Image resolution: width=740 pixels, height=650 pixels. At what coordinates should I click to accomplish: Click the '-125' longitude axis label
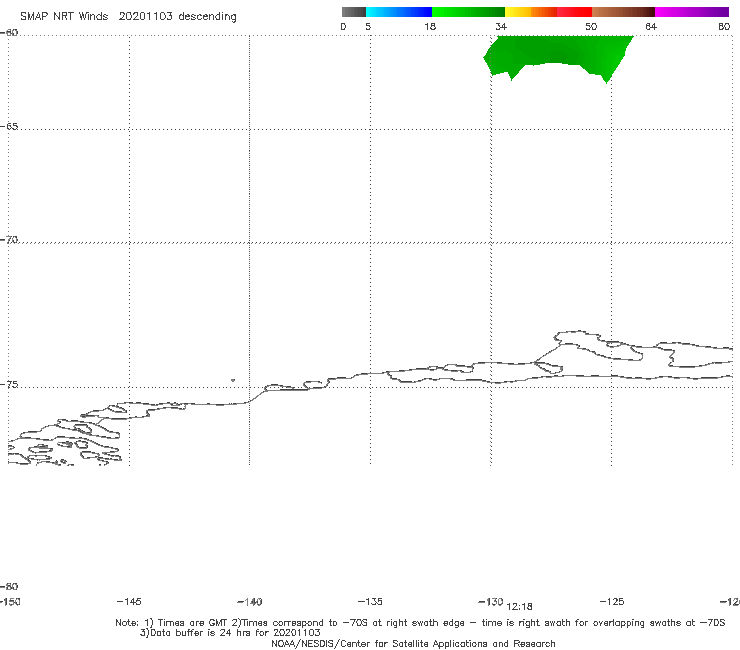coord(612,601)
